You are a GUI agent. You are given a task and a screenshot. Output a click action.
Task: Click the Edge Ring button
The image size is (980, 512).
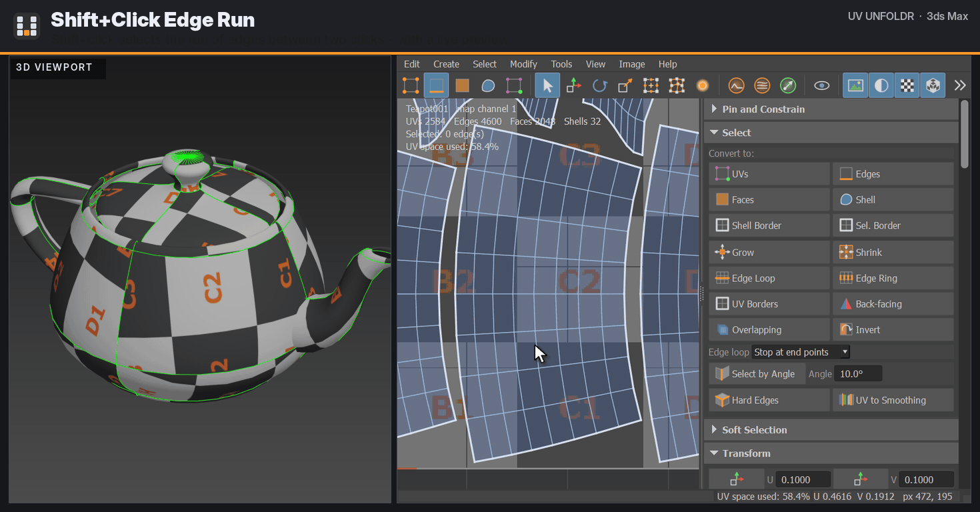click(893, 278)
